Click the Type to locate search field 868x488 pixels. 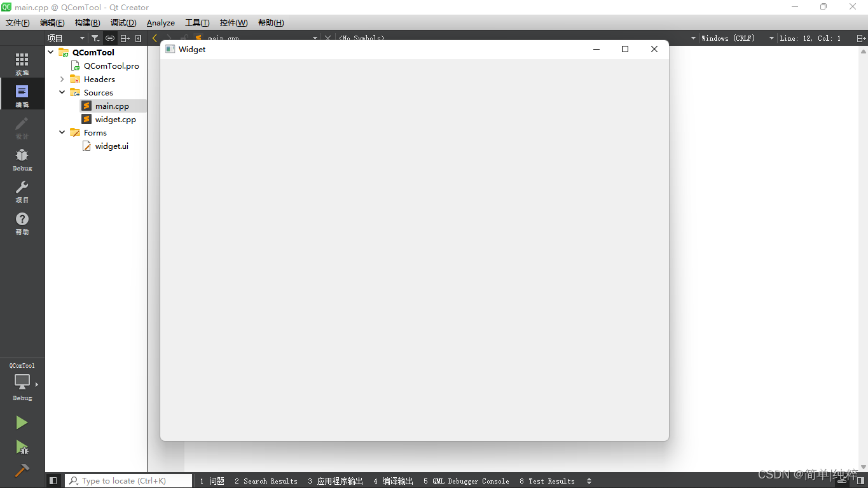coord(129,481)
